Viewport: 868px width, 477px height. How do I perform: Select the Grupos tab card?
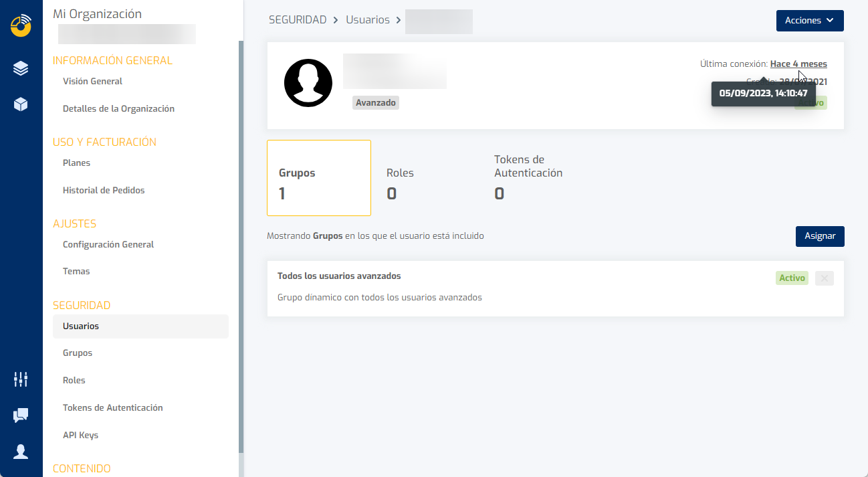(x=319, y=178)
